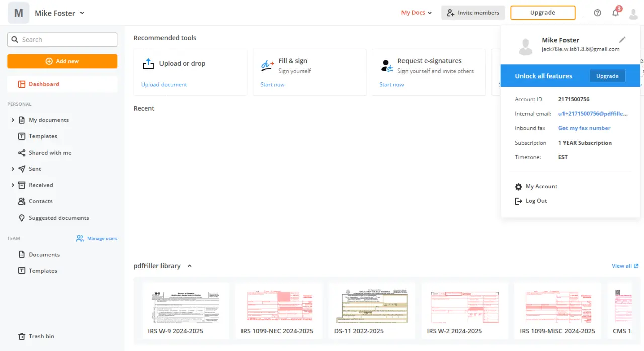Click the orange Add new button
This screenshot has width=644, height=351.
(62, 61)
